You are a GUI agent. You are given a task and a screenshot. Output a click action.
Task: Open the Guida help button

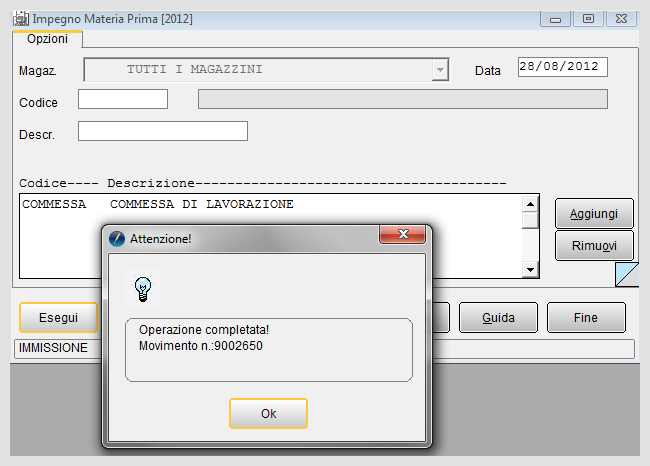tap(498, 318)
